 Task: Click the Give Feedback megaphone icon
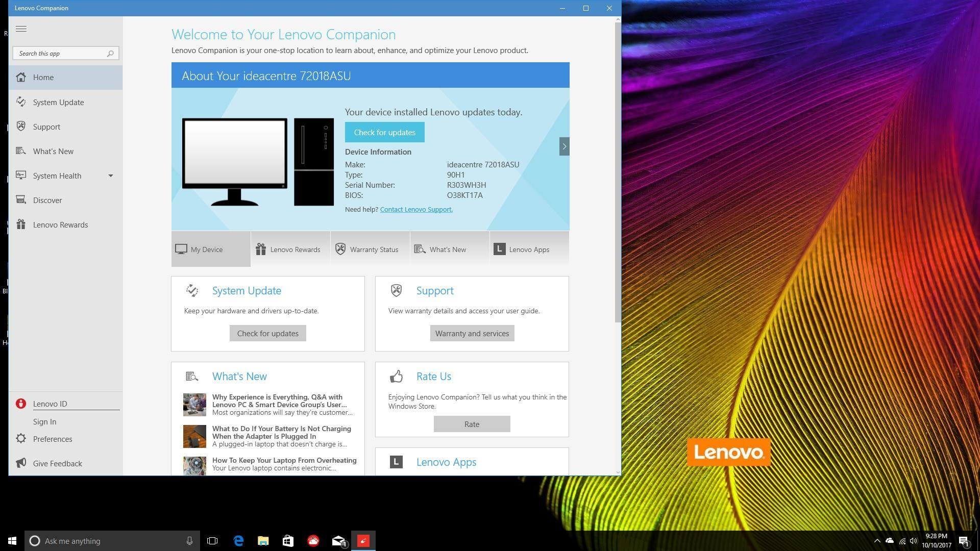click(x=21, y=463)
